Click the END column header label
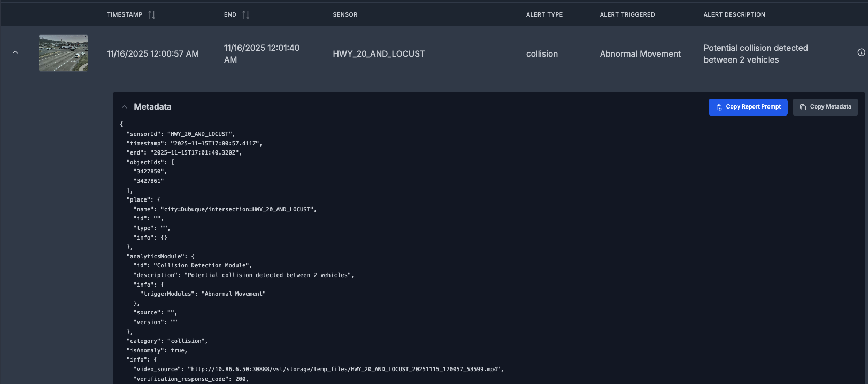 point(230,15)
